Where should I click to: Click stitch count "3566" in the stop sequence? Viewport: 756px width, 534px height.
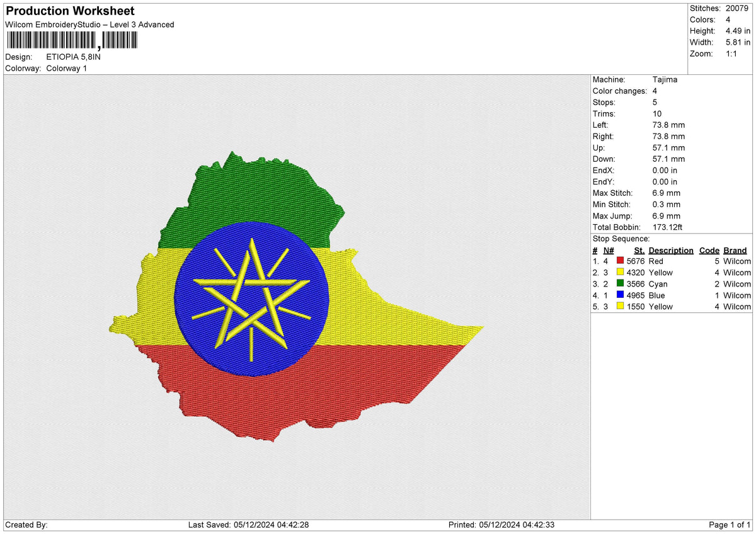pyautogui.click(x=636, y=283)
